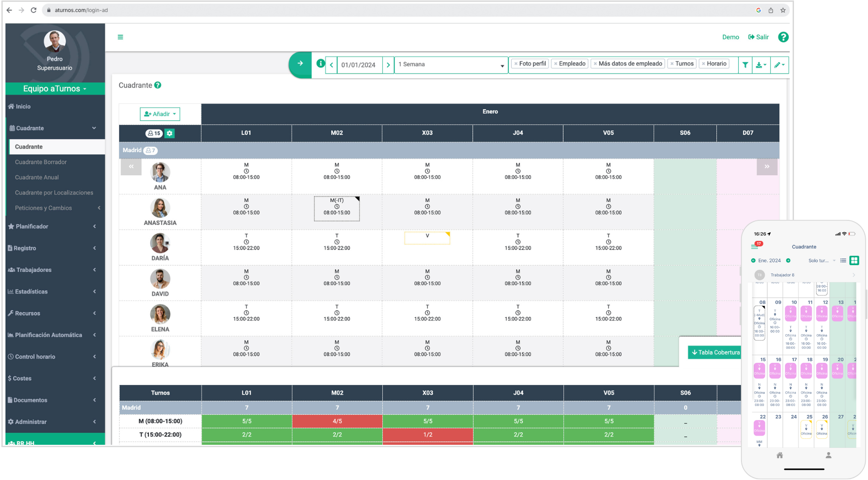The image size is (868, 480).
Task: Click the date field 01/01/2024
Action: (x=359, y=65)
